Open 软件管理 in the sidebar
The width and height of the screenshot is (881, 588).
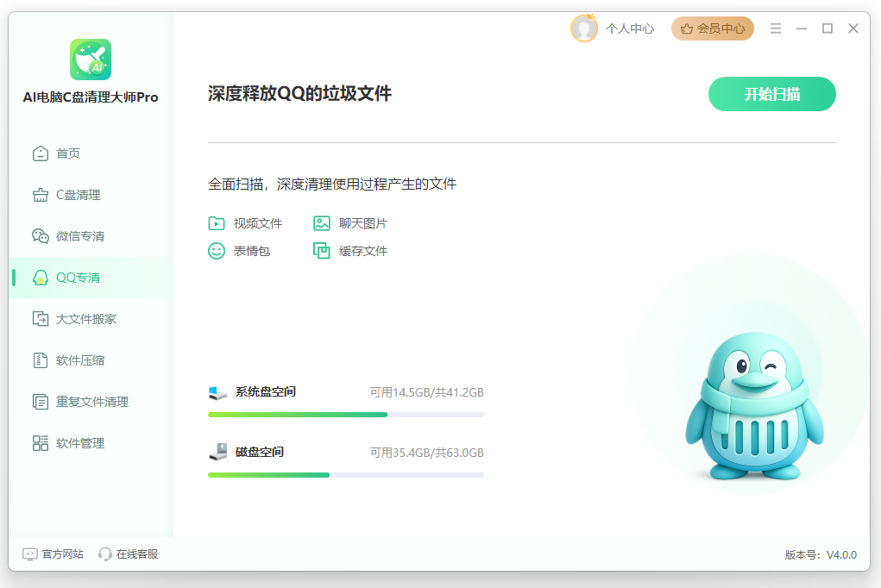tap(91, 443)
